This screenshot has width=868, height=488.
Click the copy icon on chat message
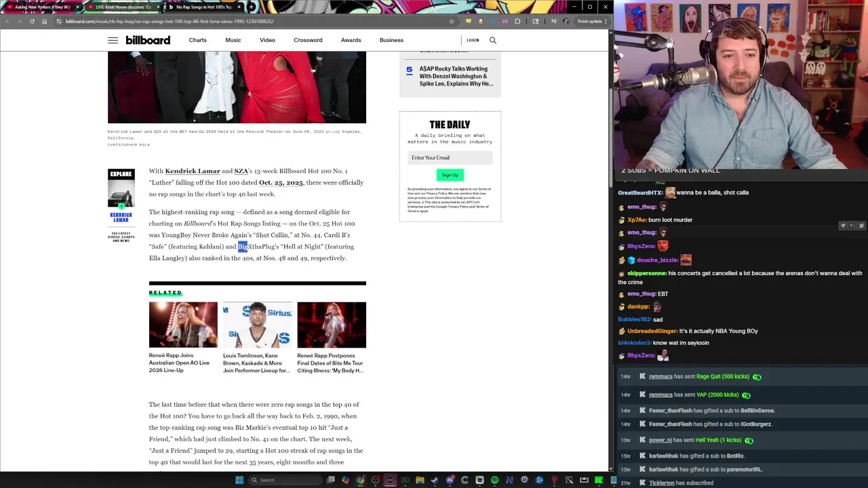[861, 226]
